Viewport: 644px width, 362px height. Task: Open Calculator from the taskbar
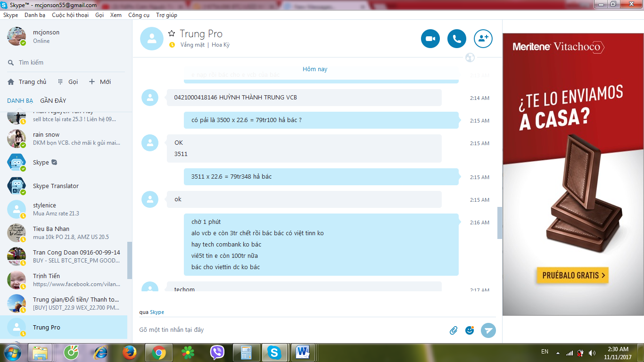click(x=246, y=352)
